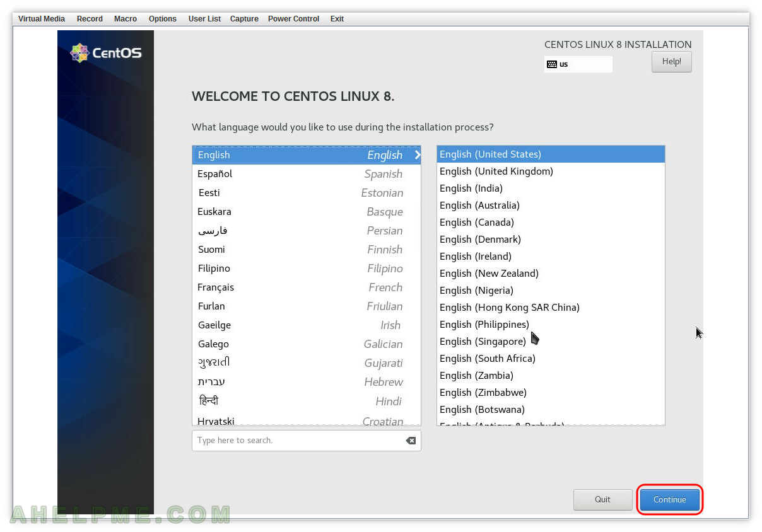Open the Power Control menu
The image size is (762, 532).
click(x=294, y=19)
